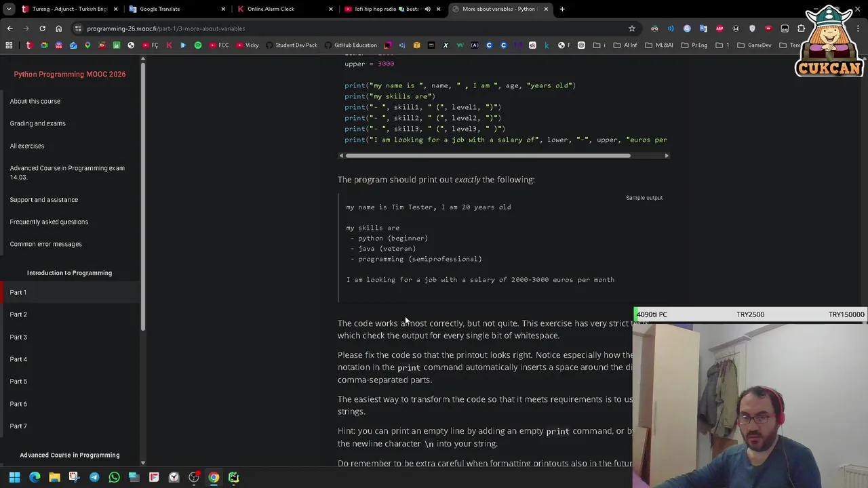Open the Student Dev Pack bookmark
The height and width of the screenshot is (488, 868).
click(292, 45)
